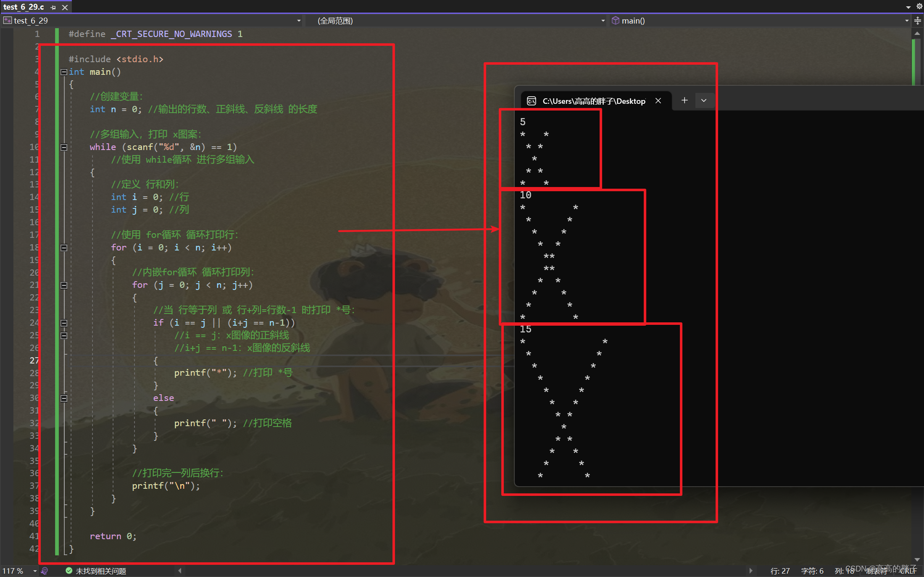
Task: Click the CRLF line ending indicator
Action: point(908,571)
